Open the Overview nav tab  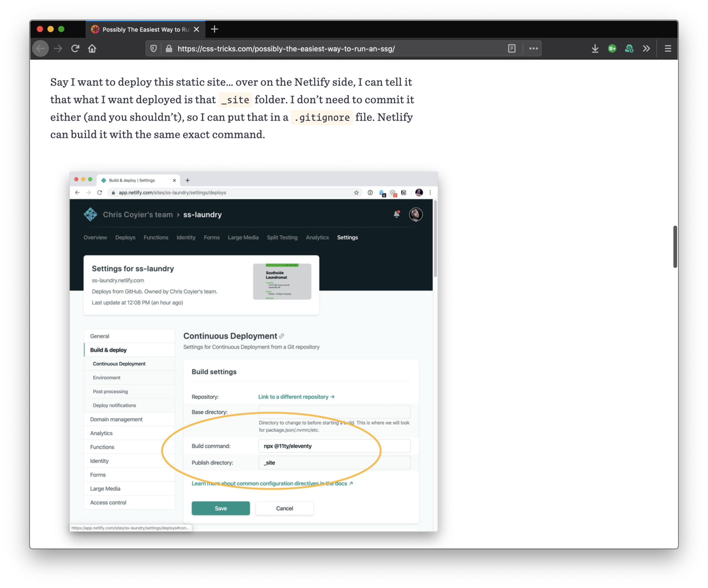pos(95,237)
